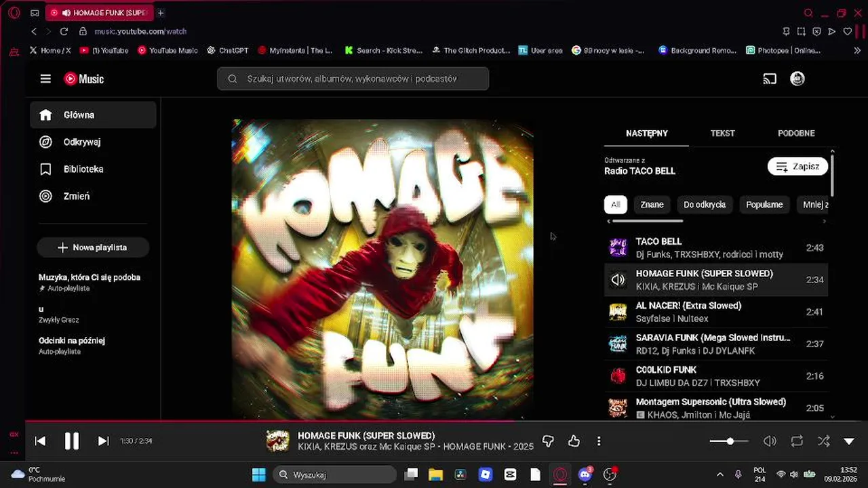Image resolution: width=868 pixels, height=488 pixels.
Task: Go back in browser history
Action: (34, 31)
